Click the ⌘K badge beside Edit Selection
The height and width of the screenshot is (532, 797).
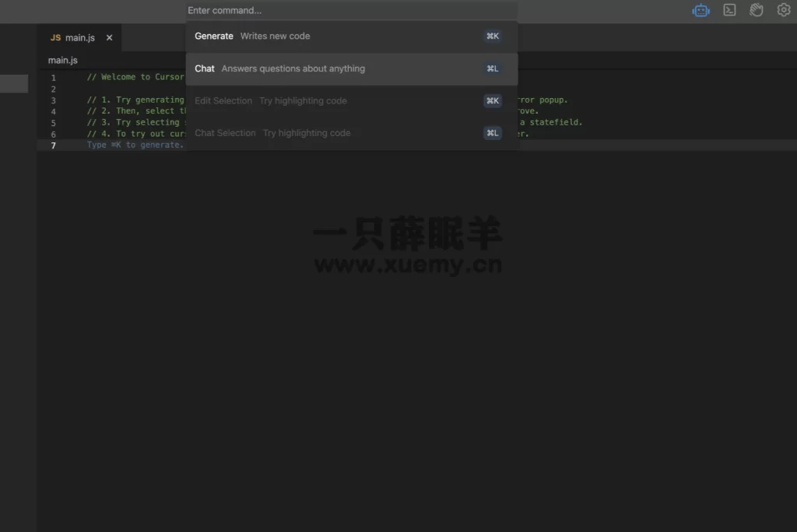point(492,100)
